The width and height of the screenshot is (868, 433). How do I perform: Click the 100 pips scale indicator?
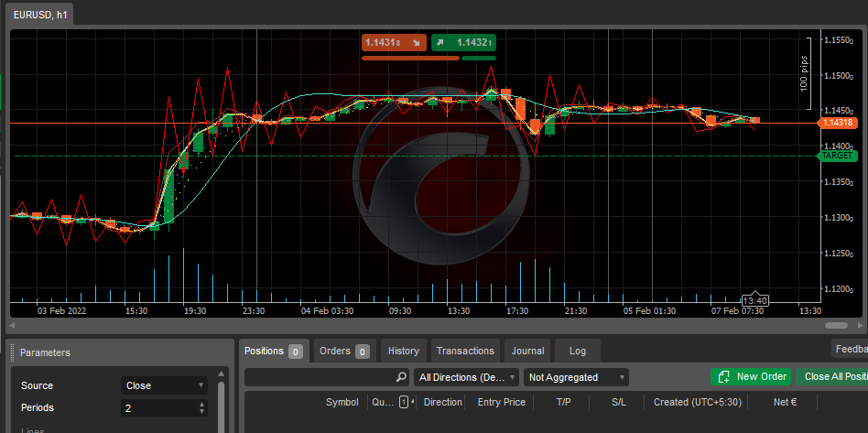tap(804, 73)
